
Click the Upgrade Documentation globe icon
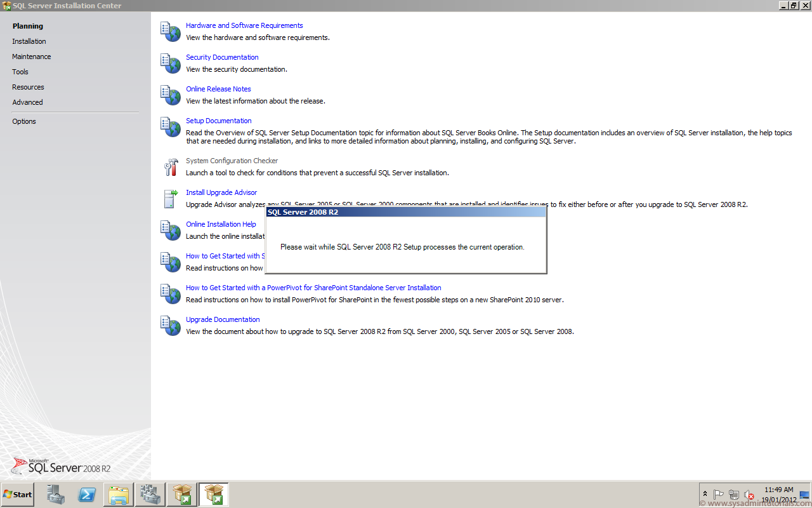pos(171,326)
